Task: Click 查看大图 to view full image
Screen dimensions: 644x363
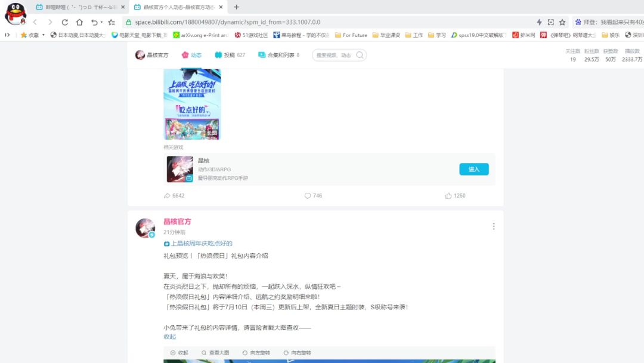Action: [215, 353]
